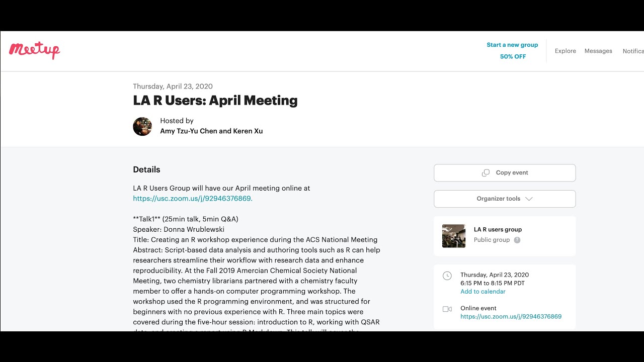
Task: Click the copy icon in Copy event
Action: coord(486,173)
